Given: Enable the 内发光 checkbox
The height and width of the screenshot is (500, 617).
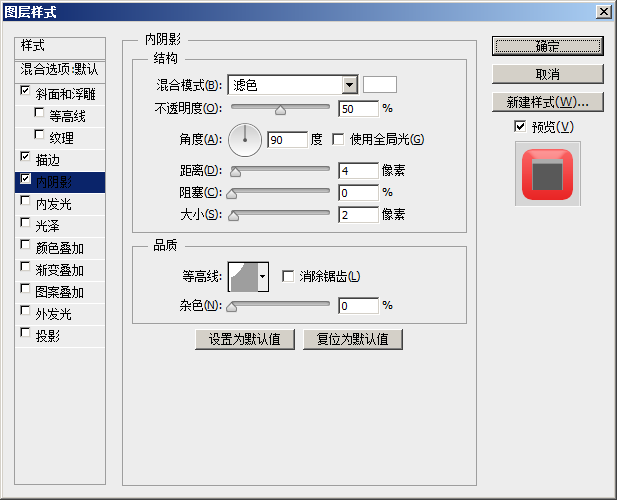Looking at the screenshot, I should [25, 201].
